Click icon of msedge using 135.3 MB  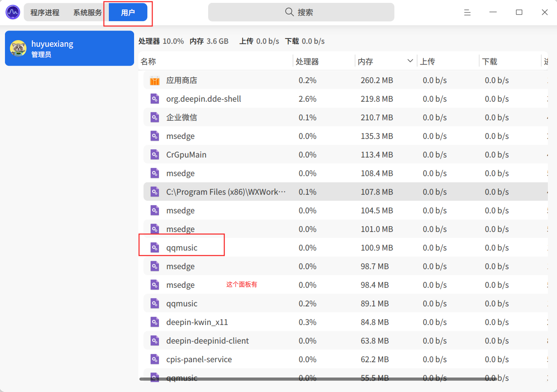click(x=155, y=136)
